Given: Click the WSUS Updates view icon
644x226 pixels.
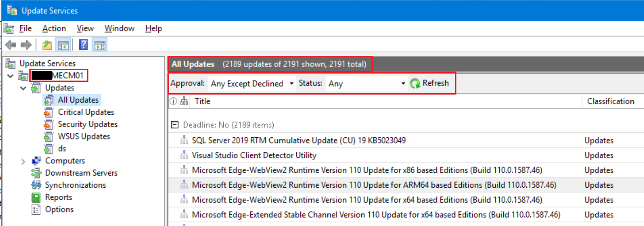Looking at the screenshot, I should (x=49, y=136).
